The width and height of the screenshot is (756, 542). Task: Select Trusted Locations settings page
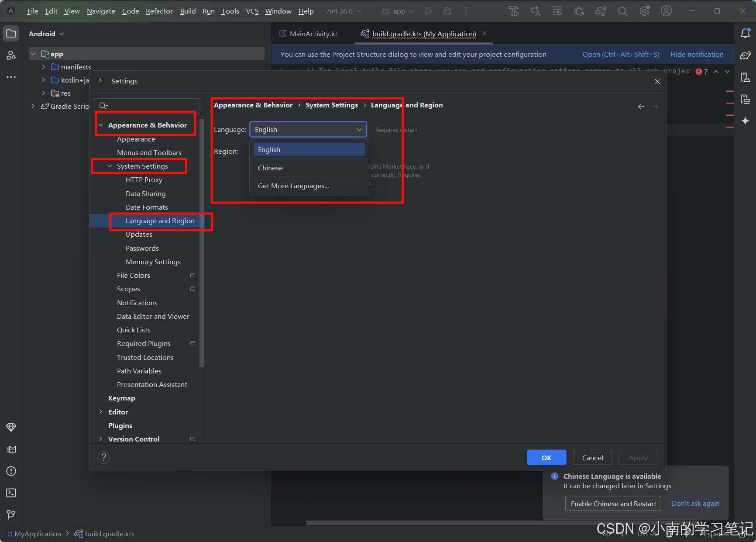[145, 358]
